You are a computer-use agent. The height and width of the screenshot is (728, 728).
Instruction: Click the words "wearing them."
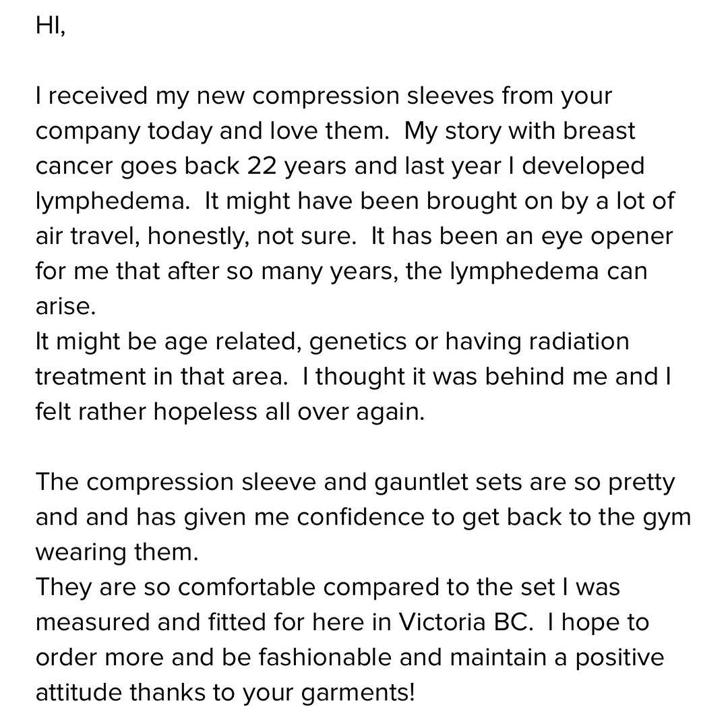pos(117,552)
